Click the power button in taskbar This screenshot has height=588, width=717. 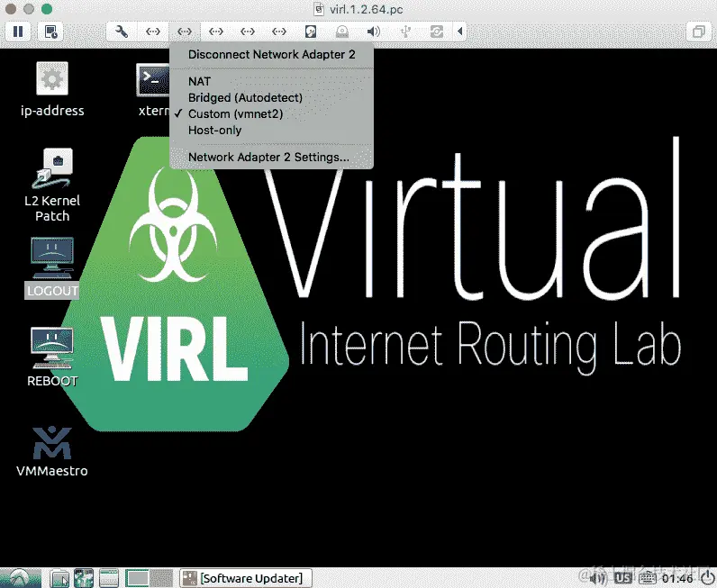pyautogui.click(x=708, y=578)
